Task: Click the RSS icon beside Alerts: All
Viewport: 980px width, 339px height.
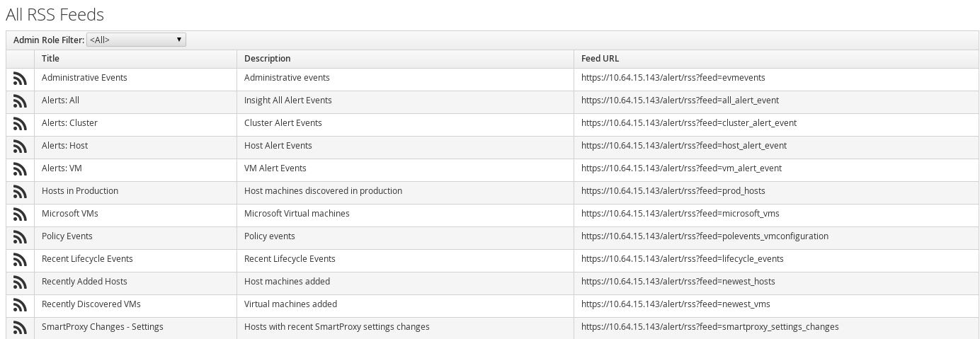Action: (20, 101)
